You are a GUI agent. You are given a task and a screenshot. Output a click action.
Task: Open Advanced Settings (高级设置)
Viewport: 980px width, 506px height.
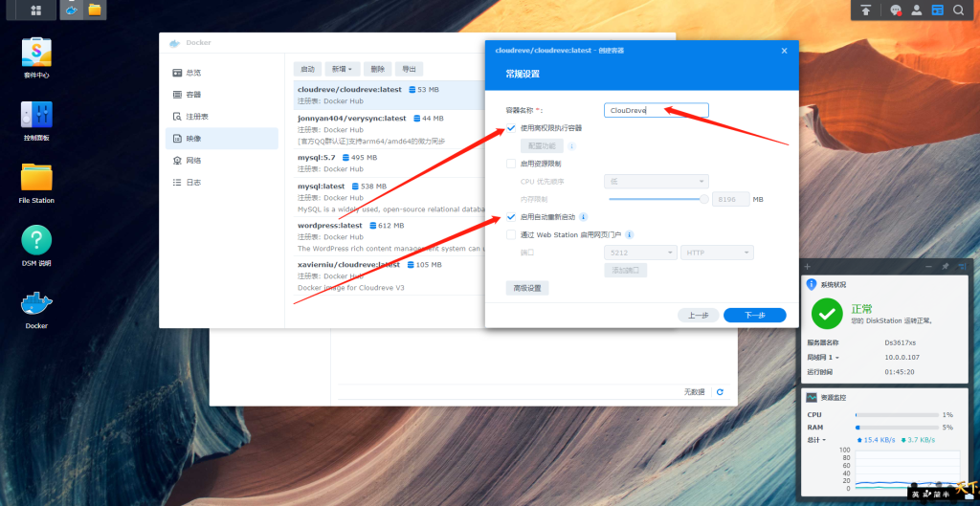[x=527, y=288]
